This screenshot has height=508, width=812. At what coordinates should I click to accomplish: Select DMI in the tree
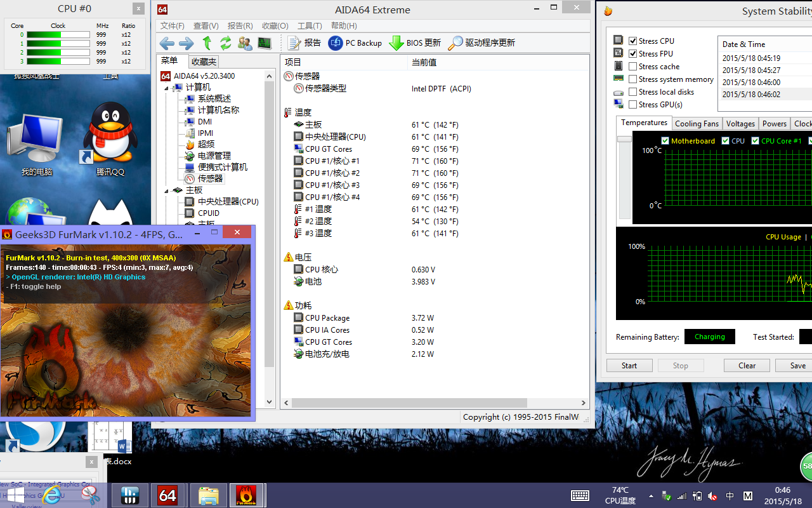pyautogui.click(x=205, y=122)
